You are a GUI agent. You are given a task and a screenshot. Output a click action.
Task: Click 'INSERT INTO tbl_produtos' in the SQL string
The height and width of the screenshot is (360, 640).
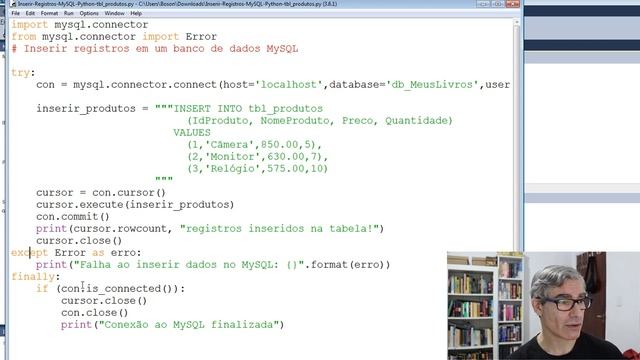tap(248, 109)
